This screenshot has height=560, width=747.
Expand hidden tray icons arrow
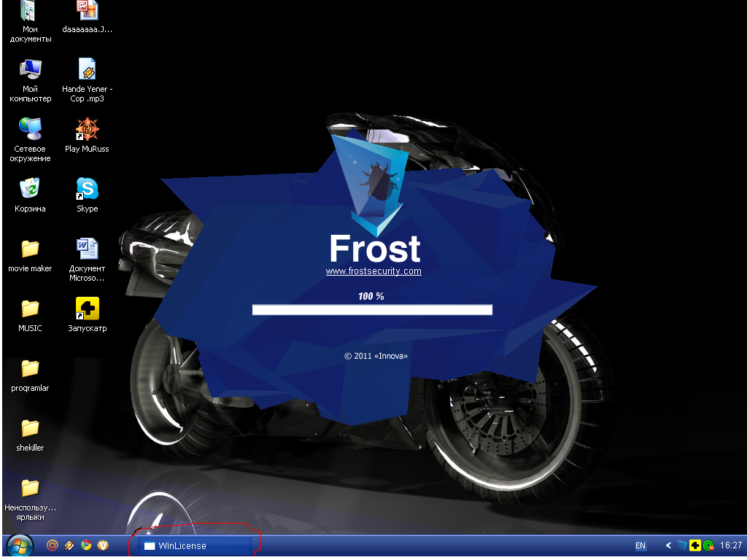[x=668, y=545]
